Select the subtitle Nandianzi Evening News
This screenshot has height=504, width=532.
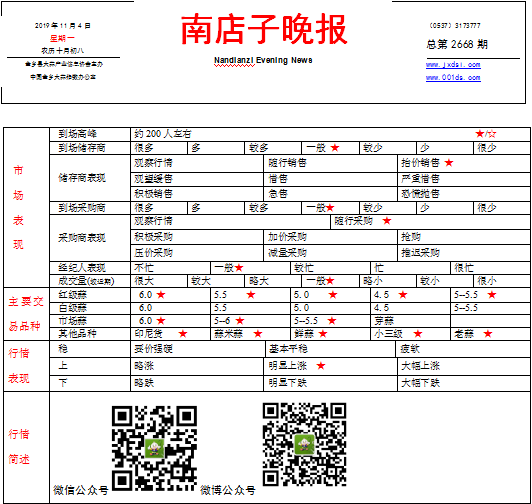[263, 60]
